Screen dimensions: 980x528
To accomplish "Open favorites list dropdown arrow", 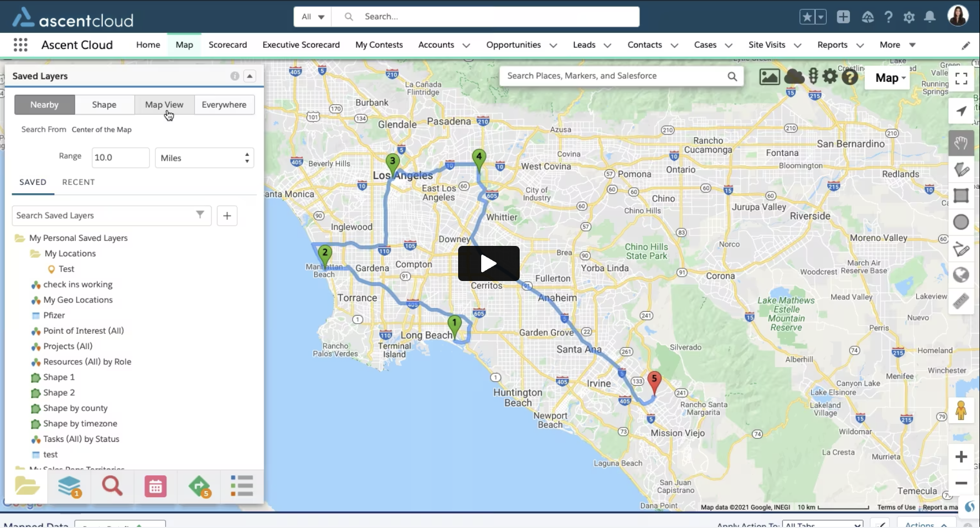I will tap(821, 17).
